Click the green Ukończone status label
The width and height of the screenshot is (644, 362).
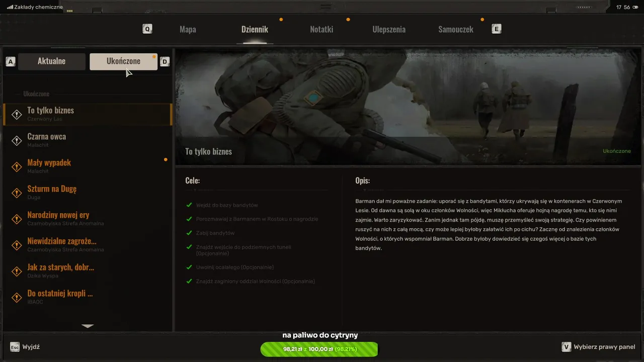point(616,151)
